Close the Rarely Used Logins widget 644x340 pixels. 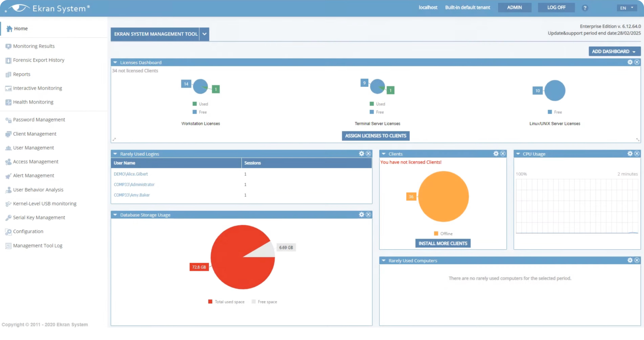pos(368,154)
